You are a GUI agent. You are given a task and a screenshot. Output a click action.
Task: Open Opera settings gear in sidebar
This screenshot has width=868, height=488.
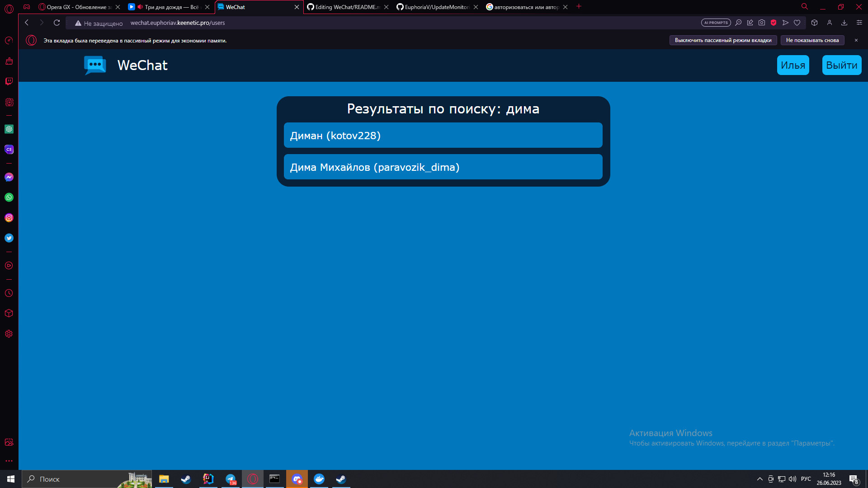click(x=9, y=334)
